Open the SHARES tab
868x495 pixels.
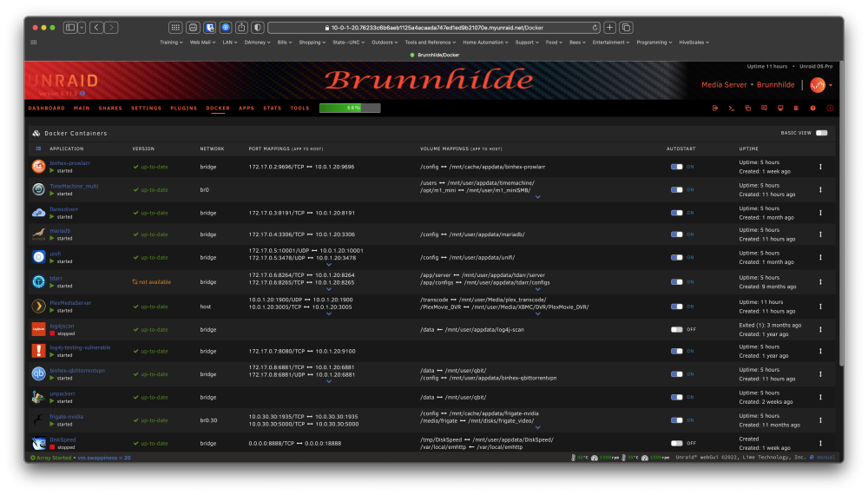[x=110, y=108]
